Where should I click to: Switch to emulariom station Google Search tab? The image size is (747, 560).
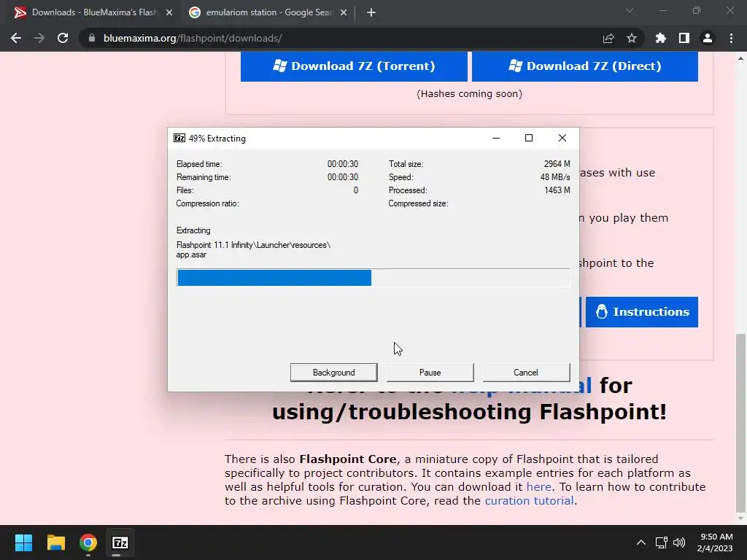pyautogui.click(x=268, y=12)
